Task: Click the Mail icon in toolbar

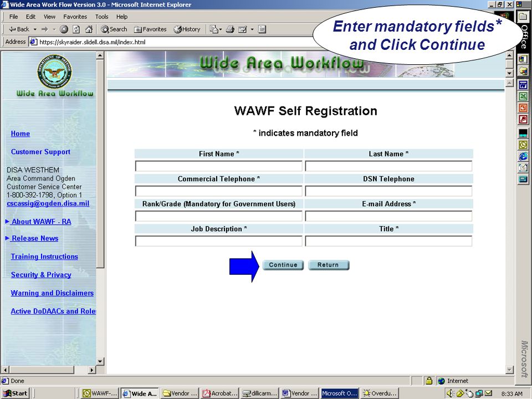Action: coord(214,29)
